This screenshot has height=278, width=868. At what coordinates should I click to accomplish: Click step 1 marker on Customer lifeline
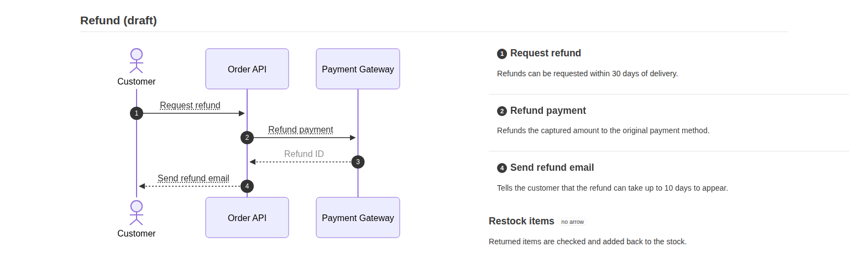click(137, 113)
